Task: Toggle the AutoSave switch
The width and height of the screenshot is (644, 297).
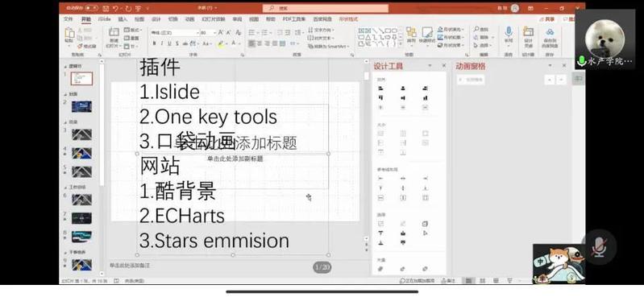Action: 91,8
